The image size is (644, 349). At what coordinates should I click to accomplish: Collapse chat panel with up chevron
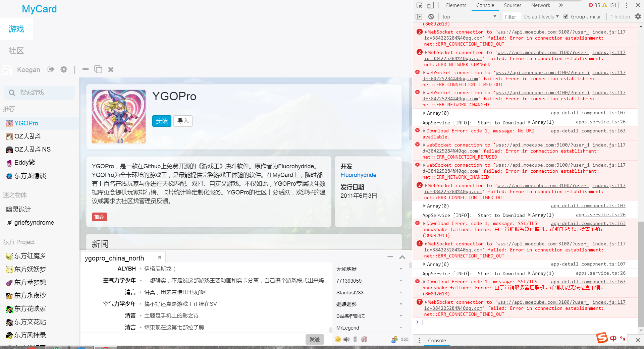pyautogui.click(x=402, y=257)
